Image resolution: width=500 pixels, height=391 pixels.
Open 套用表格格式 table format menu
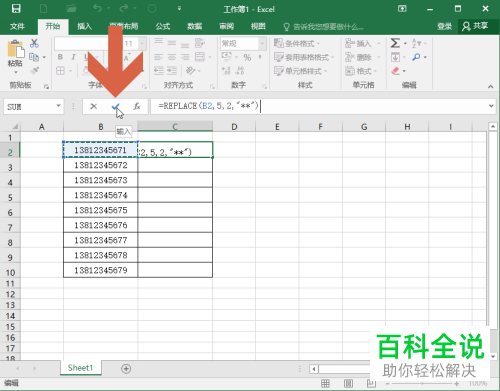point(304,57)
